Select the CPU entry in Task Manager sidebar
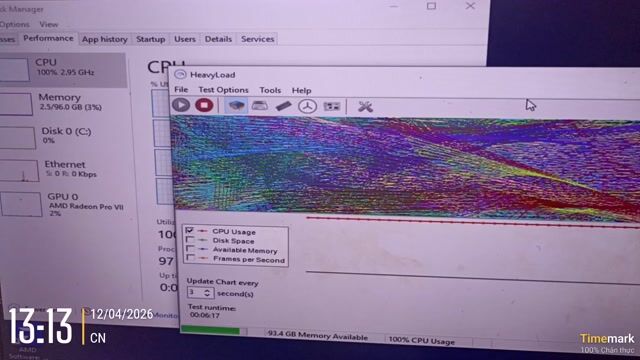 [x=63, y=69]
